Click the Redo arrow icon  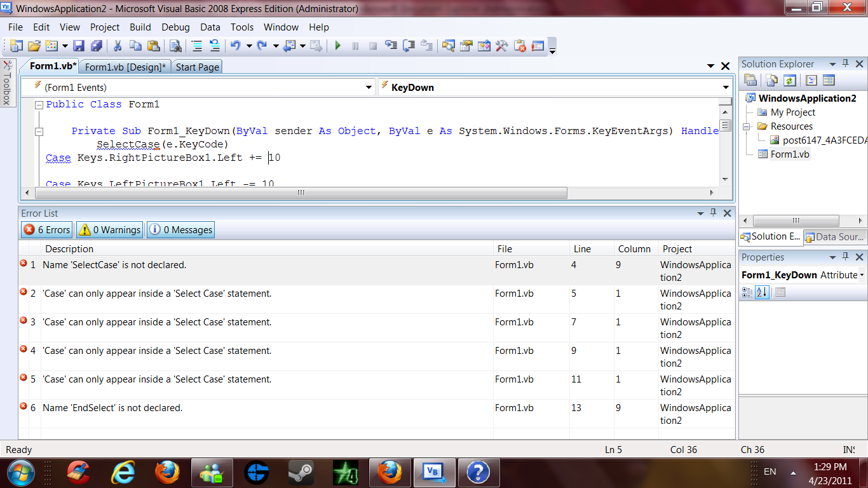(x=262, y=46)
